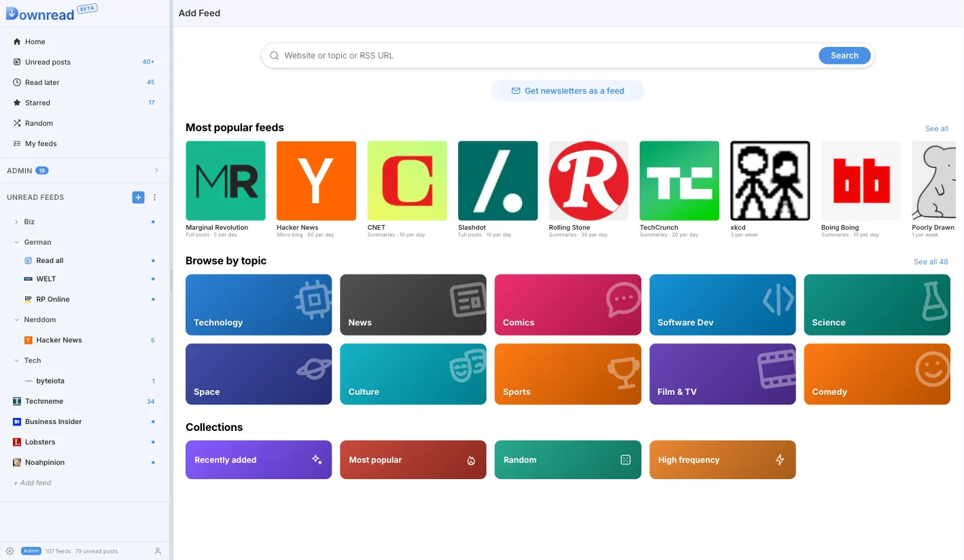Click the Hacker News feed favicon in sidebar

click(x=29, y=340)
